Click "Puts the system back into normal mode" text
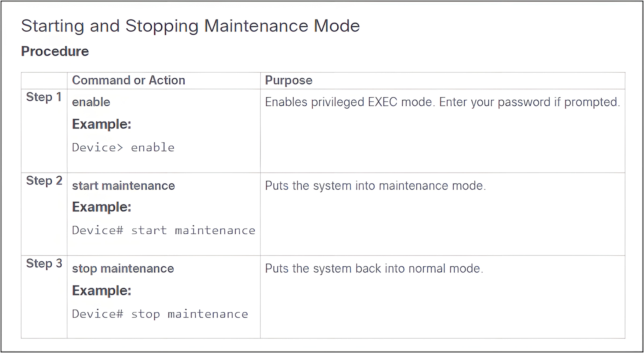 [374, 269]
